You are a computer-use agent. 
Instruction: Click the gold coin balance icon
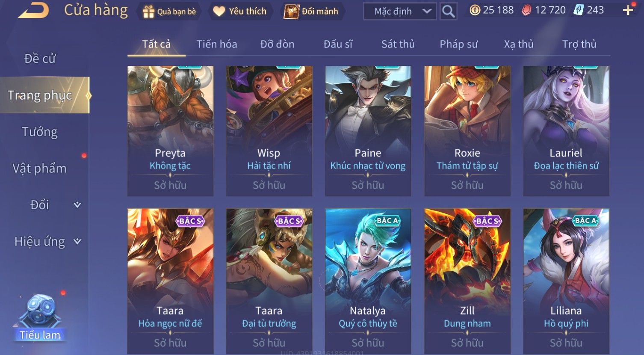475,10
